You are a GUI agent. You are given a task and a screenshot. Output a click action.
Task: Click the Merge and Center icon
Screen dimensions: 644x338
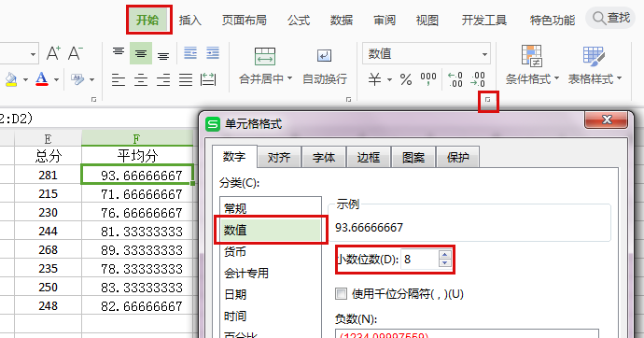(x=265, y=56)
